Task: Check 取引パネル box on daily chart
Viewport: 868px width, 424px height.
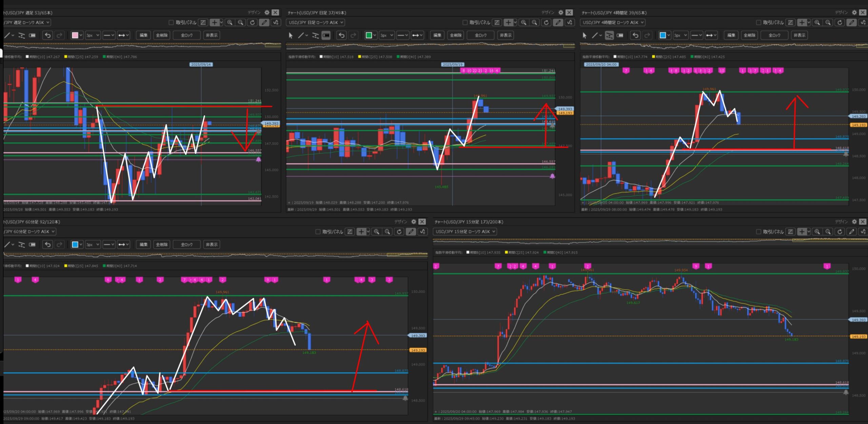Action: click(x=465, y=22)
